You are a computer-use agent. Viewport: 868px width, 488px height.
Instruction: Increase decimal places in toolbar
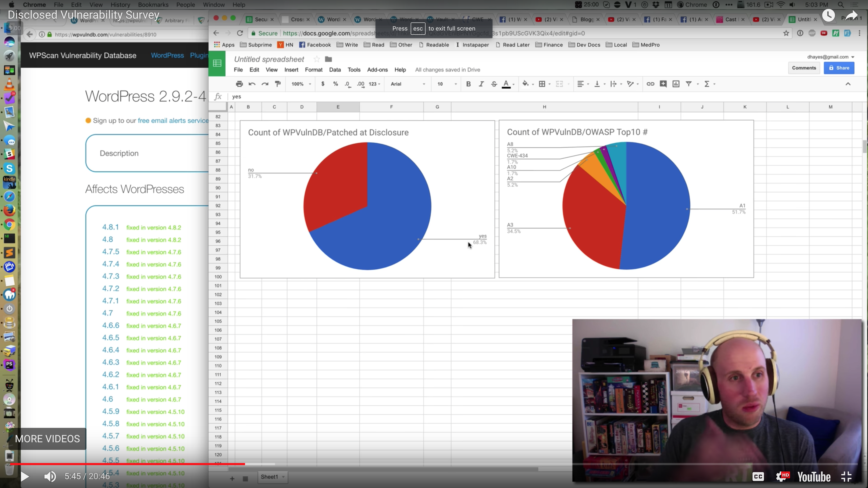[x=361, y=84]
